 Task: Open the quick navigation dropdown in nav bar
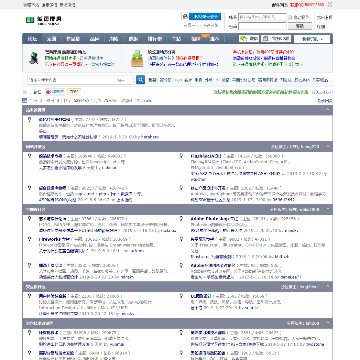pos(312,39)
